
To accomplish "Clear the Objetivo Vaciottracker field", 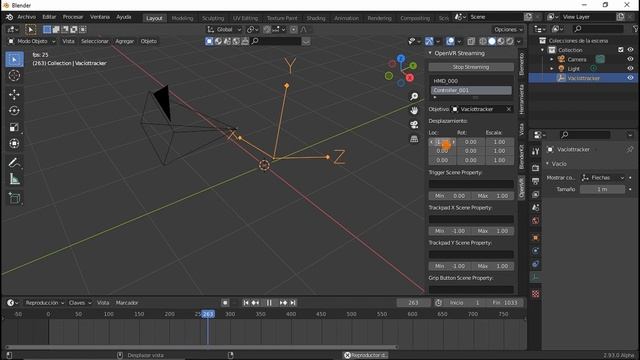I will [x=509, y=109].
